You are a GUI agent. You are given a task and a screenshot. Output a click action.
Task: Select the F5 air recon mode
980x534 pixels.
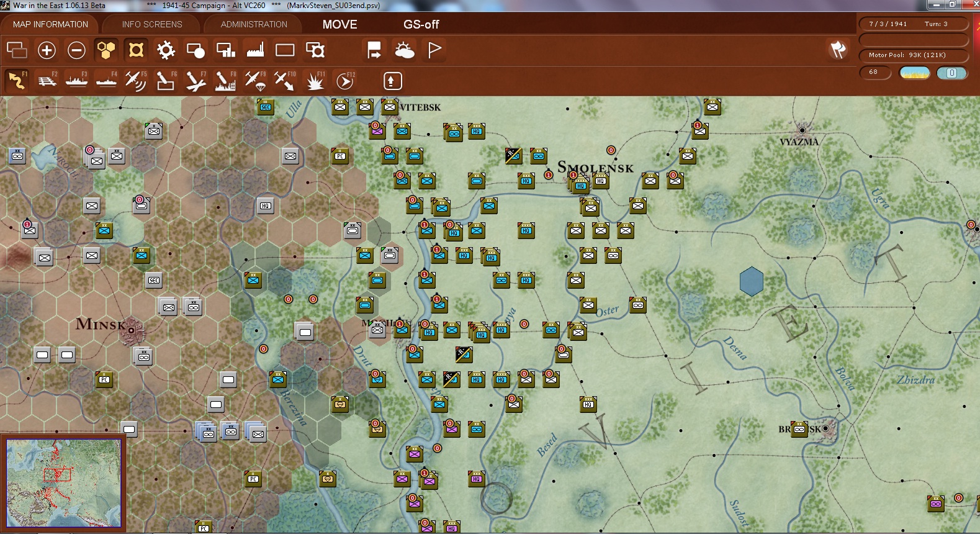tap(136, 81)
